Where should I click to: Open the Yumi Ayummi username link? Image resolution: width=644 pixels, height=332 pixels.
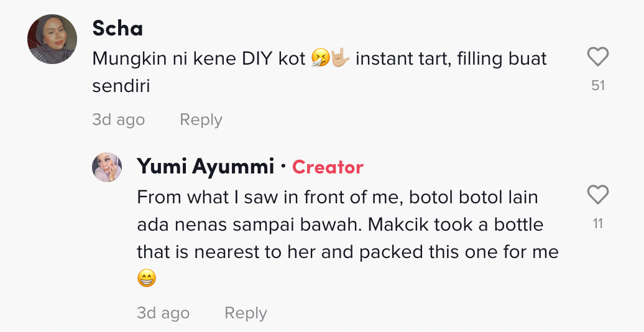tap(205, 167)
